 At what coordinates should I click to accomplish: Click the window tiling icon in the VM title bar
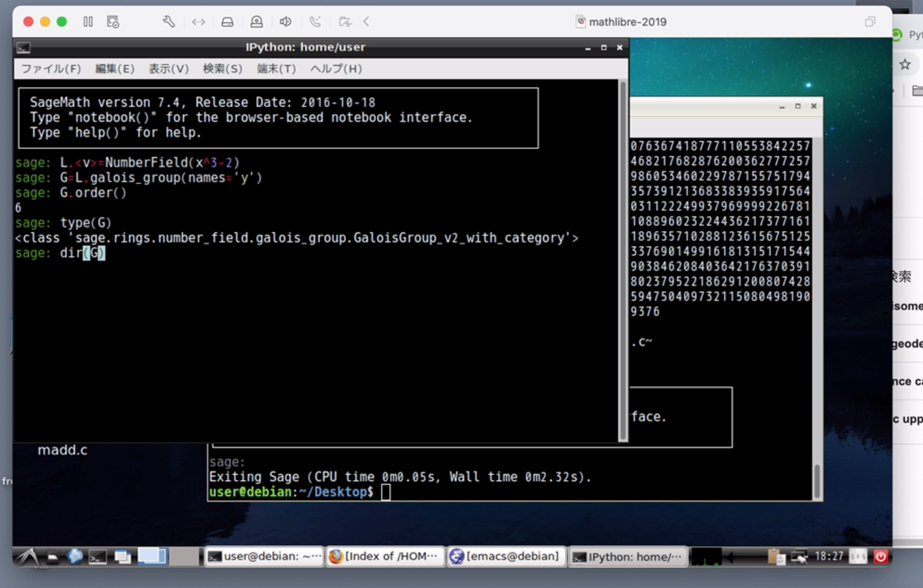[x=870, y=22]
